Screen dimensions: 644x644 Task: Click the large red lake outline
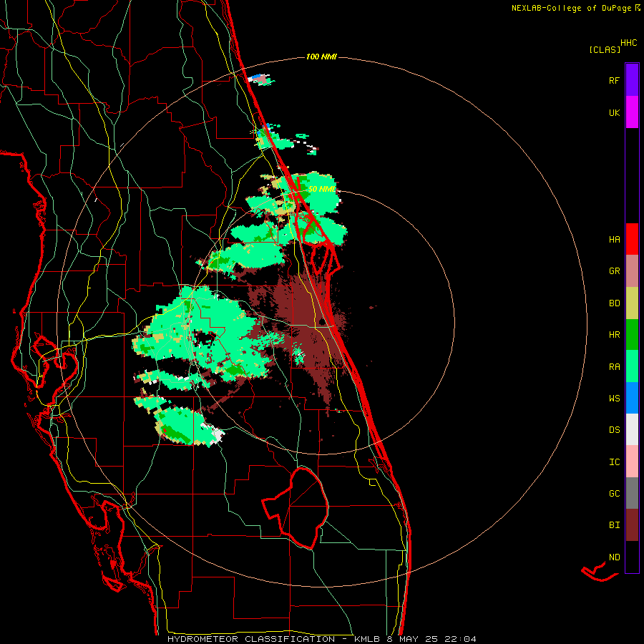pos(296,509)
